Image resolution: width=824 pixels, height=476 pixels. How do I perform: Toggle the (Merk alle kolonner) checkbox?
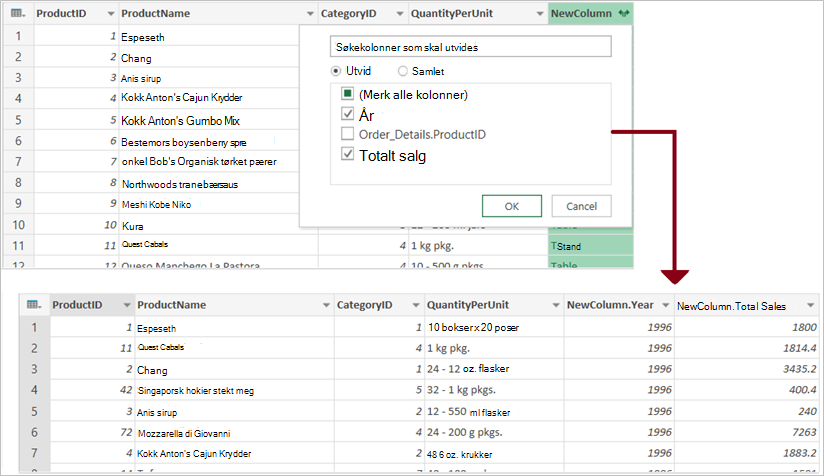tap(347, 94)
